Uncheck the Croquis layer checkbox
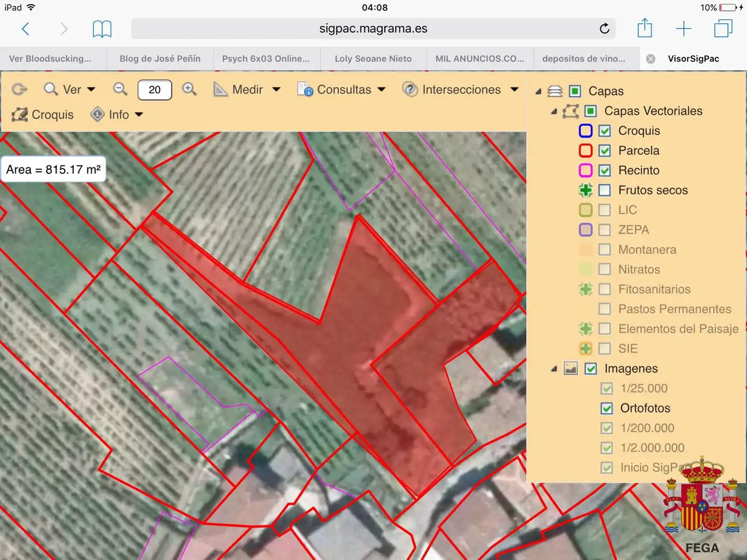The image size is (747, 560). point(605,131)
